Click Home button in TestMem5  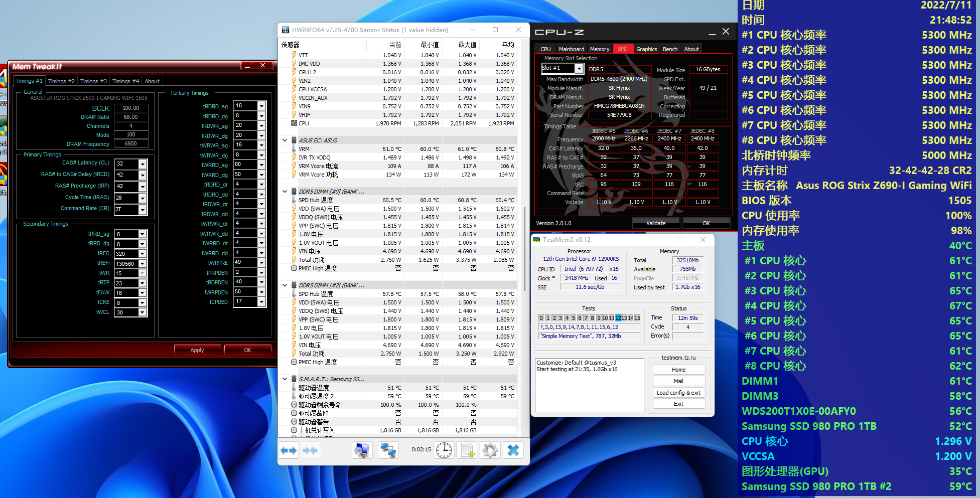(x=678, y=370)
